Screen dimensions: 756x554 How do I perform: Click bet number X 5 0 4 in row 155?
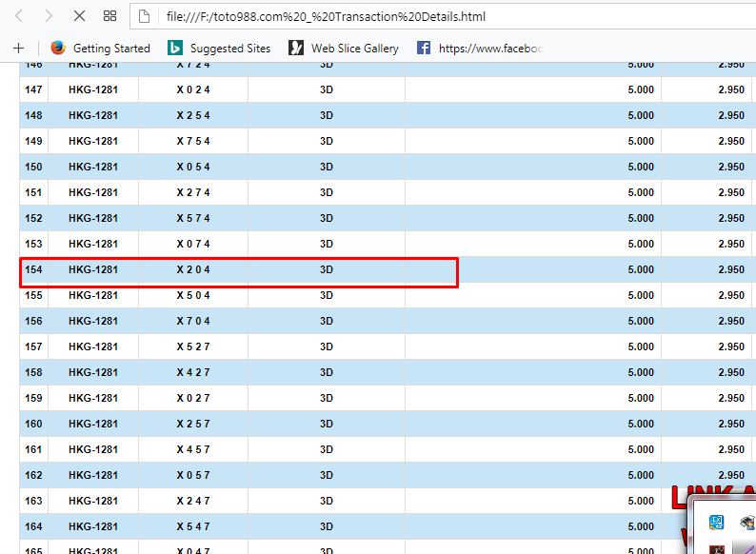(x=193, y=296)
